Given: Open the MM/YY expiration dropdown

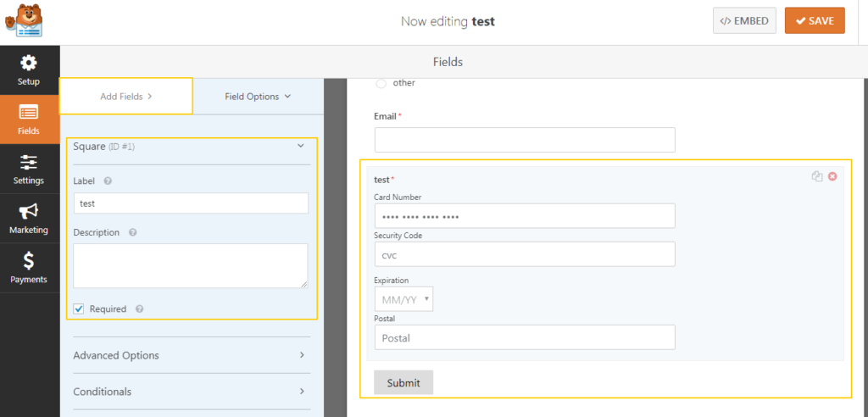Looking at the screenshot, I should [x=403, y=298].
